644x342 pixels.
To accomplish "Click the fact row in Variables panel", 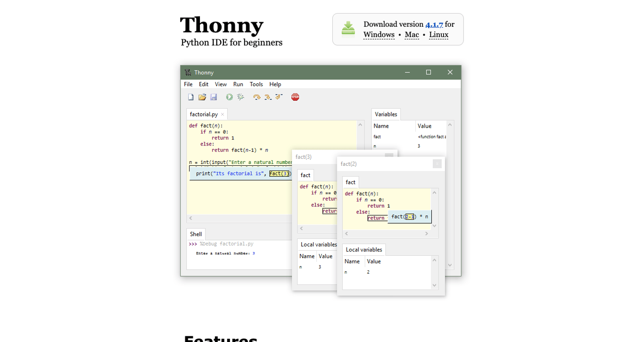I will tap(409, 137).
